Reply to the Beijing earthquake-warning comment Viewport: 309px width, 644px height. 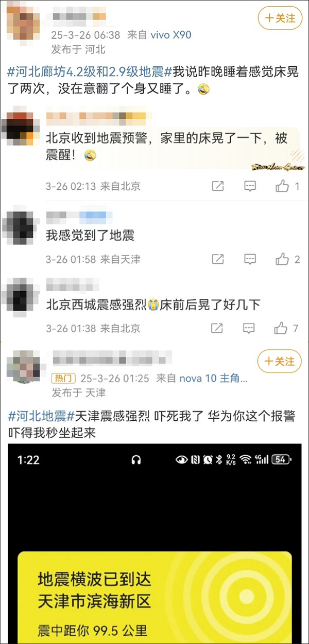click(250, 186)
